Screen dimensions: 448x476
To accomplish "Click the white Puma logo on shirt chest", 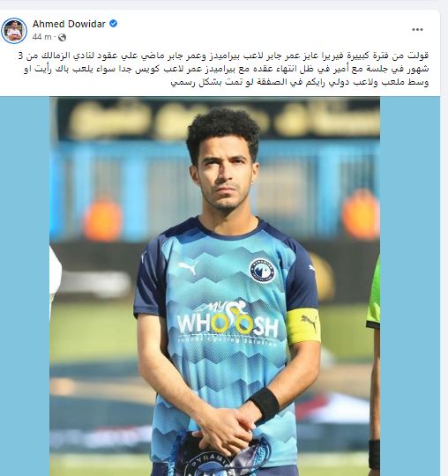I will (x=189, y=267).
